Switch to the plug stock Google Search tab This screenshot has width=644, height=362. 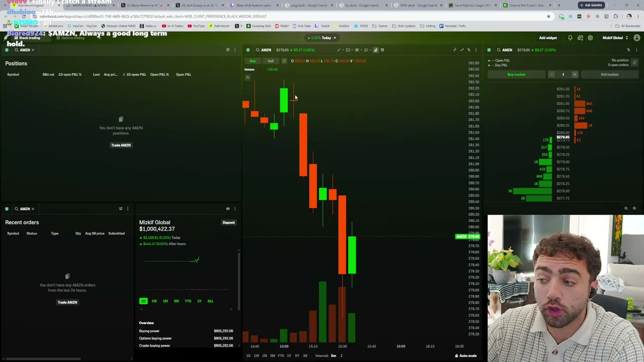point(309,5)
